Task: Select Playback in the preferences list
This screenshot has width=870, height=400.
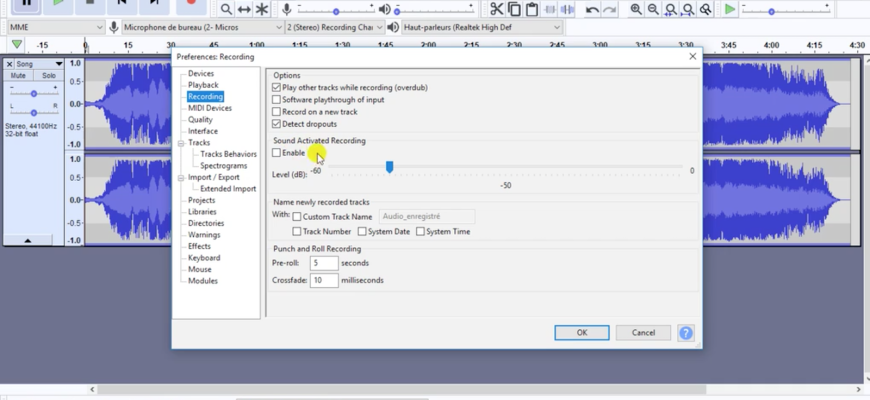Action: point(203,85)
